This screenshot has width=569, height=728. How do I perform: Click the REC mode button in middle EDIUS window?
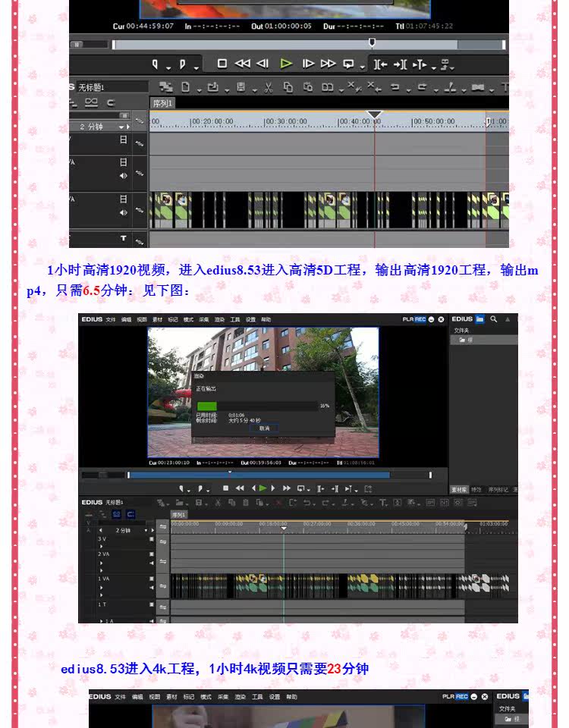pos(420,319)
